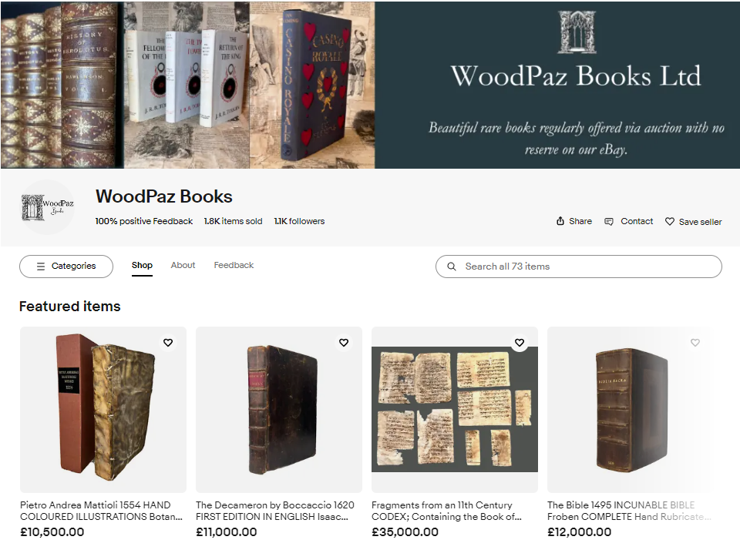Switch to the Feedback tab
The height and width of the screenshot is (560, 740).
[x=234, y=265]
